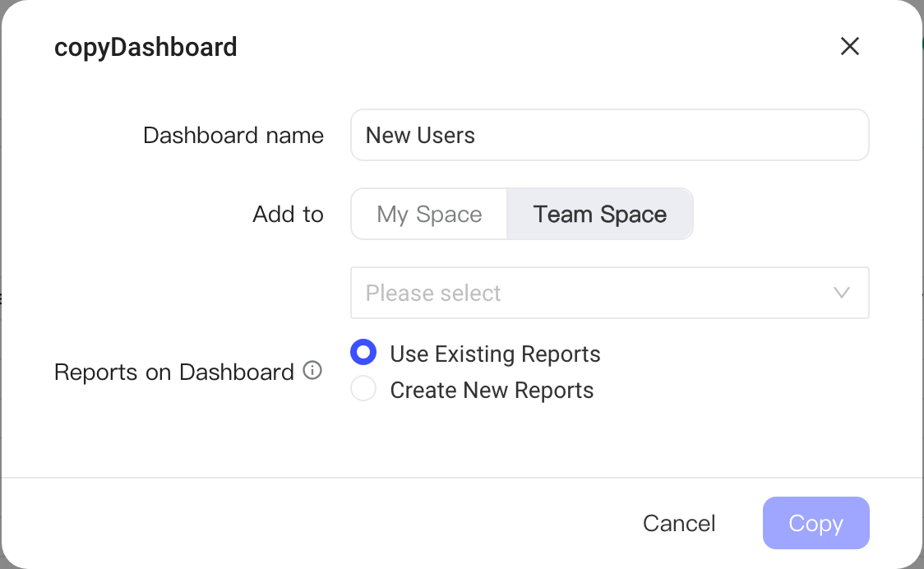
Task: Close the copyDashboard dialog
Action: tap(850, 46)
